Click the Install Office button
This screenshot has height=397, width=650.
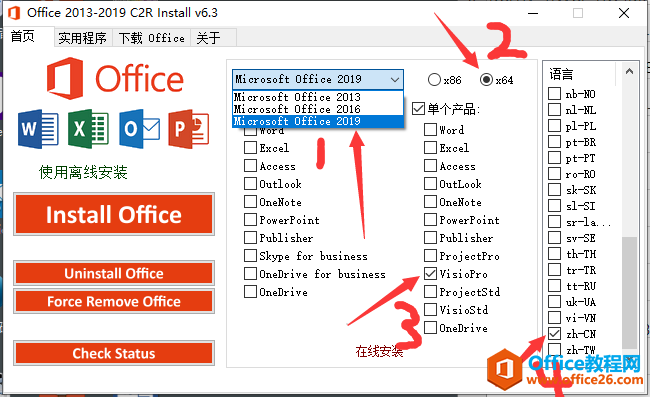tap(114, 214)
